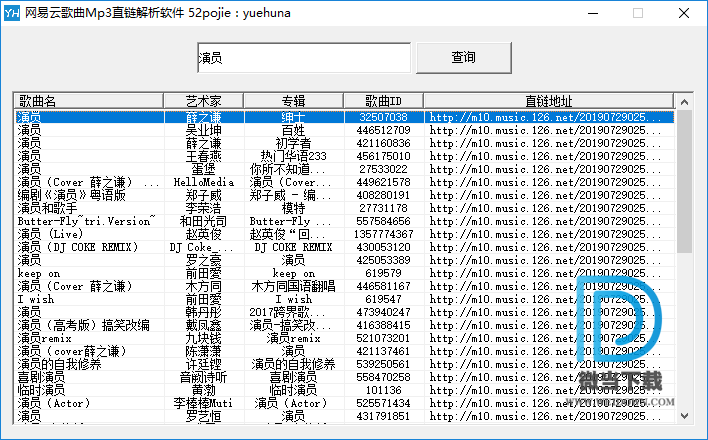Click song ID 619579
Image resolution: width=708 pixels, height=440 pixels.
(x=383, y=273)
